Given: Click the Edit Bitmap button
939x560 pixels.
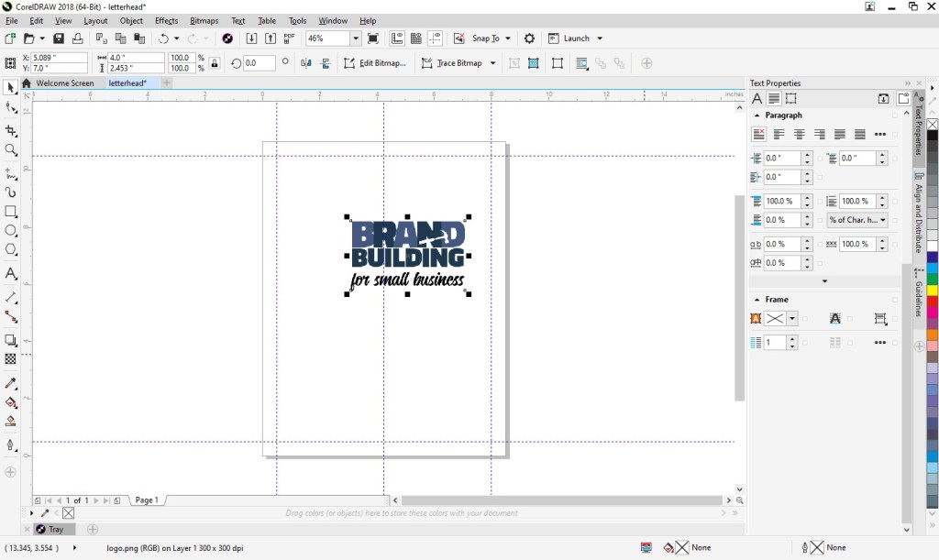Looking at the screenshot, I should (376, 63).
